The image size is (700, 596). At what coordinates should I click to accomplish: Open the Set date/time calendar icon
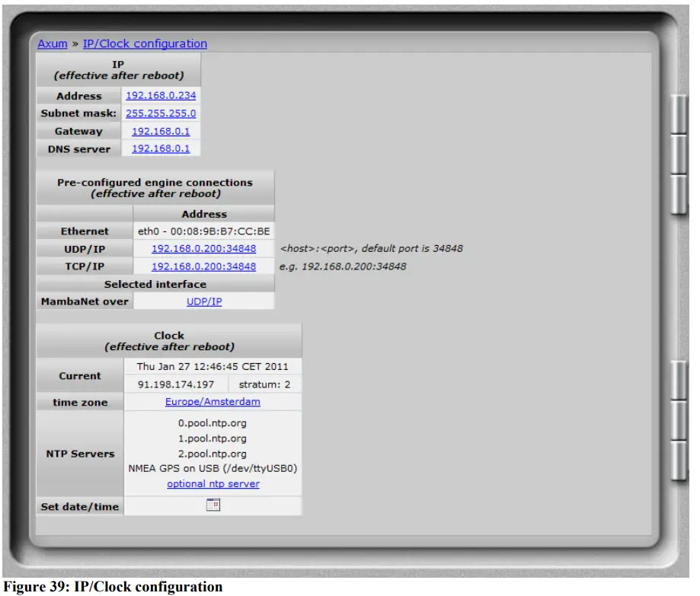(x=213, y=505)
